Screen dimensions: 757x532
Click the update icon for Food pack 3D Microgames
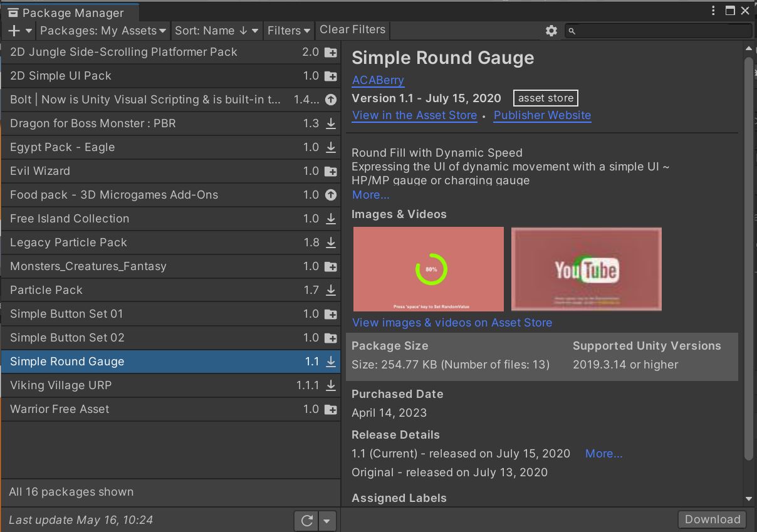331,196
